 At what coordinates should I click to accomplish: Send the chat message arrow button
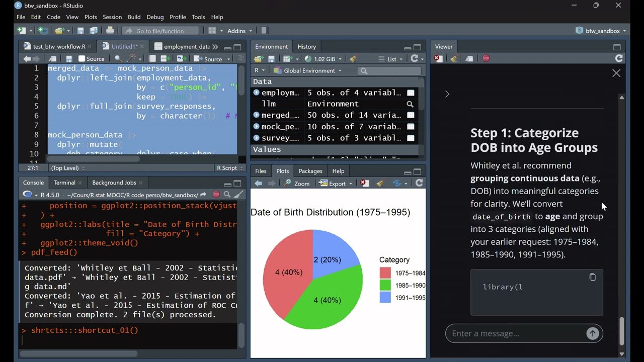click(x=593, y=333)
